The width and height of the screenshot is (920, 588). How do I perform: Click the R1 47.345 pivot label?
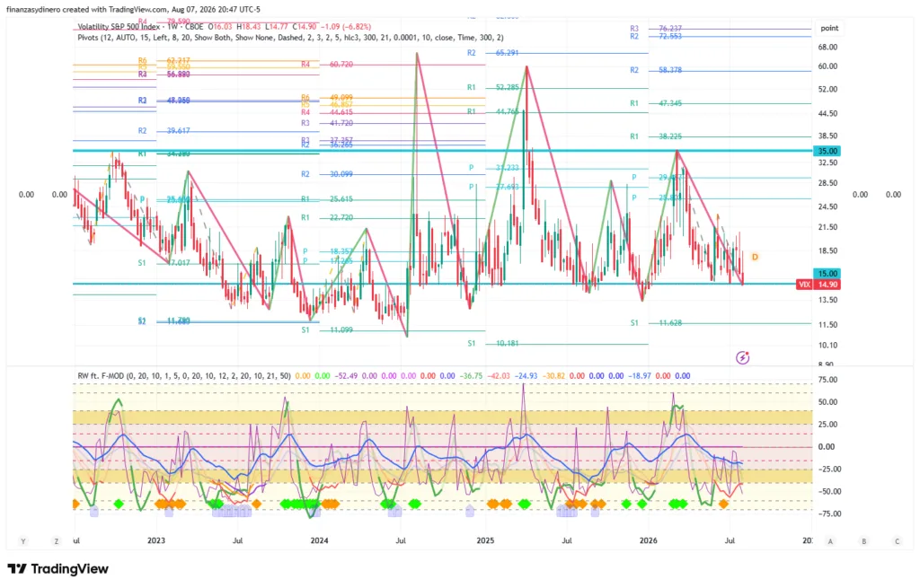[x=656, y=103]
